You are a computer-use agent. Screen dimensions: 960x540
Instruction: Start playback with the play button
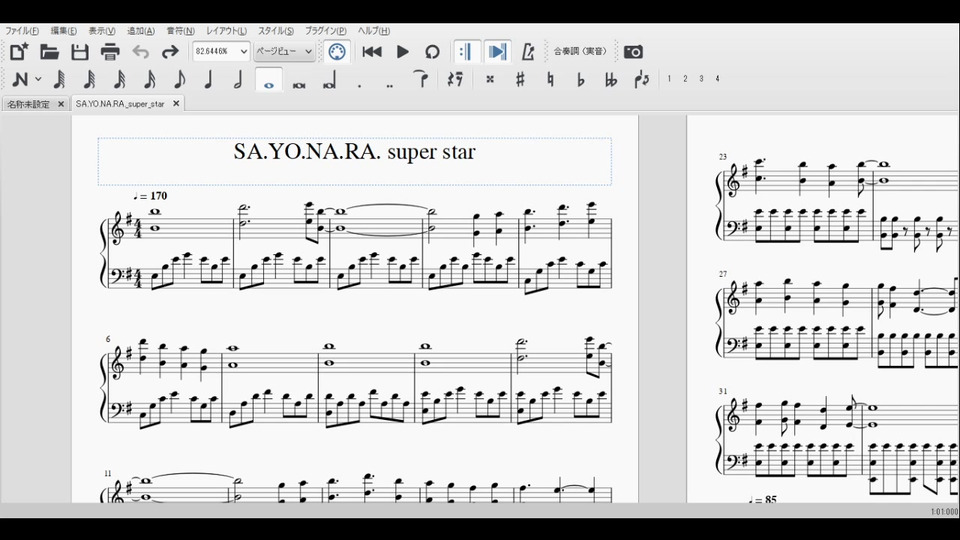(x=402, y=52)
